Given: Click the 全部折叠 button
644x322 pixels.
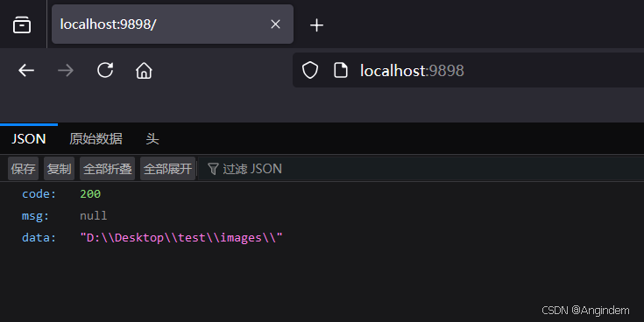Looking at the screenshot, I should pyautogui.click(x=107, y=169).
